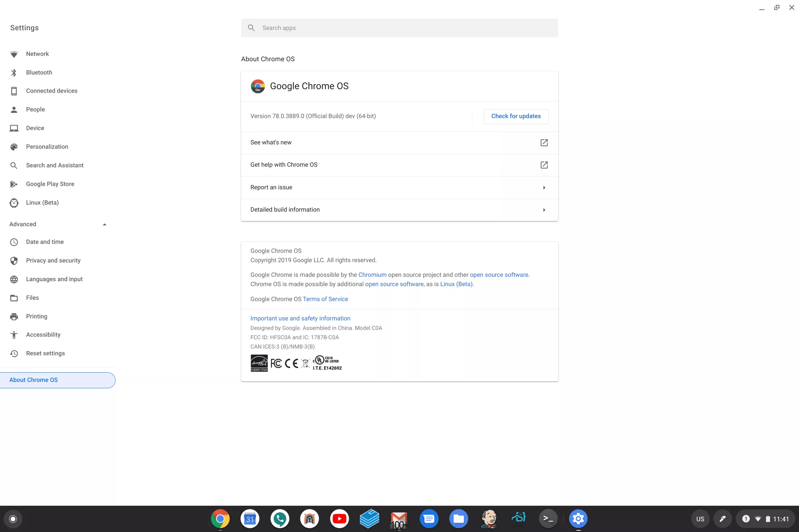Click the Google Play Store icon

point(14,184)
